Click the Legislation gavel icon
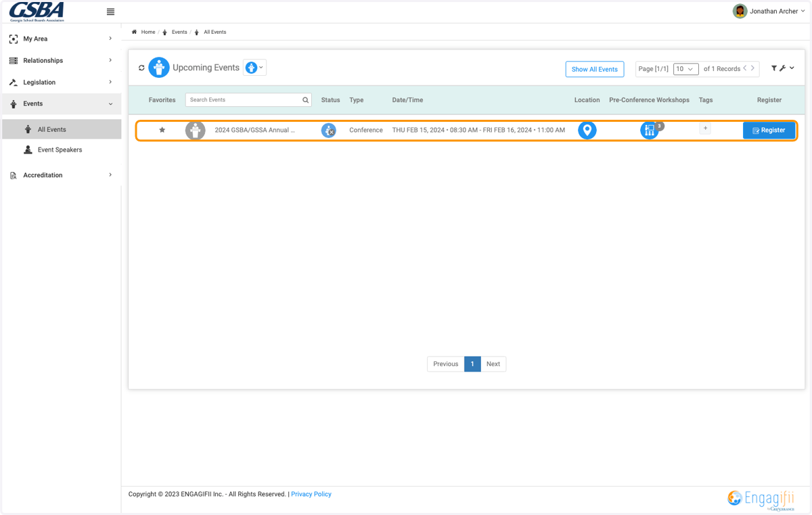Screen dimensions: 812x515 (x=14, y=82)
